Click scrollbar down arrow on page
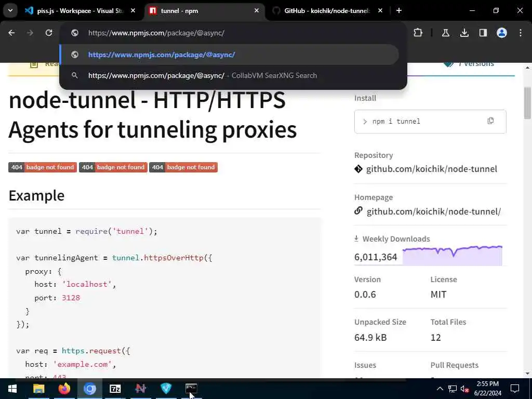 pos(527,374)
